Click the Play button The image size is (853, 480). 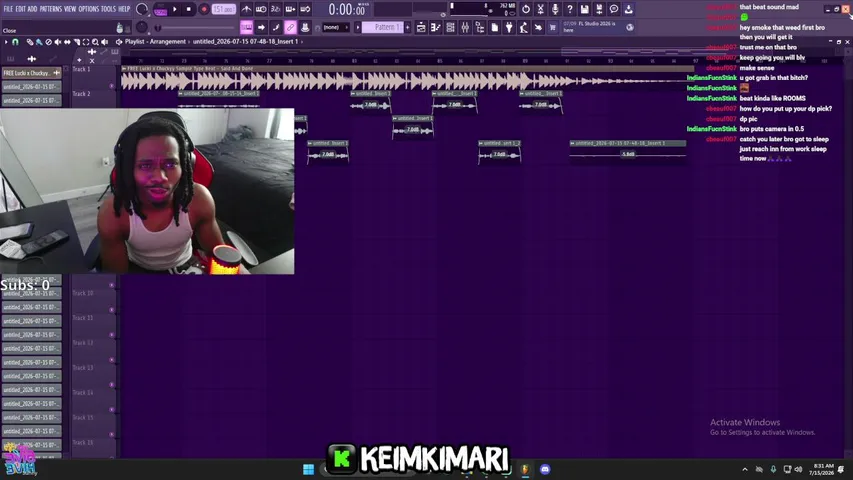click(x=175, y=9)
